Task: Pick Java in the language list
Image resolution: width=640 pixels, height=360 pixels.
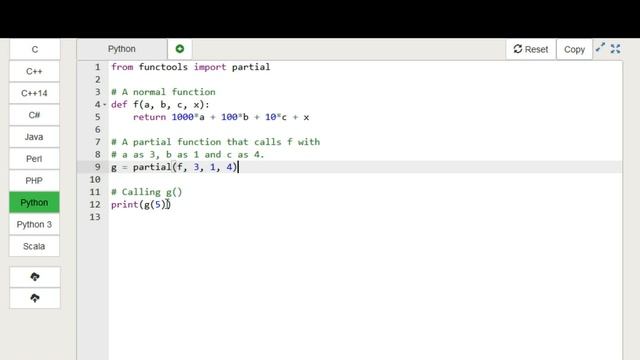Action: click(34, 137)
